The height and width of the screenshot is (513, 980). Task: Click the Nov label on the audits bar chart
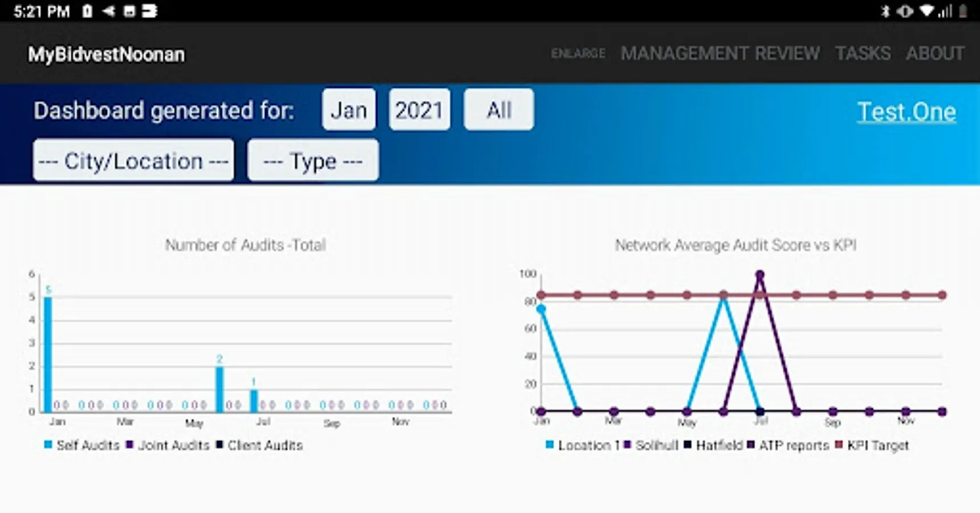400,422
